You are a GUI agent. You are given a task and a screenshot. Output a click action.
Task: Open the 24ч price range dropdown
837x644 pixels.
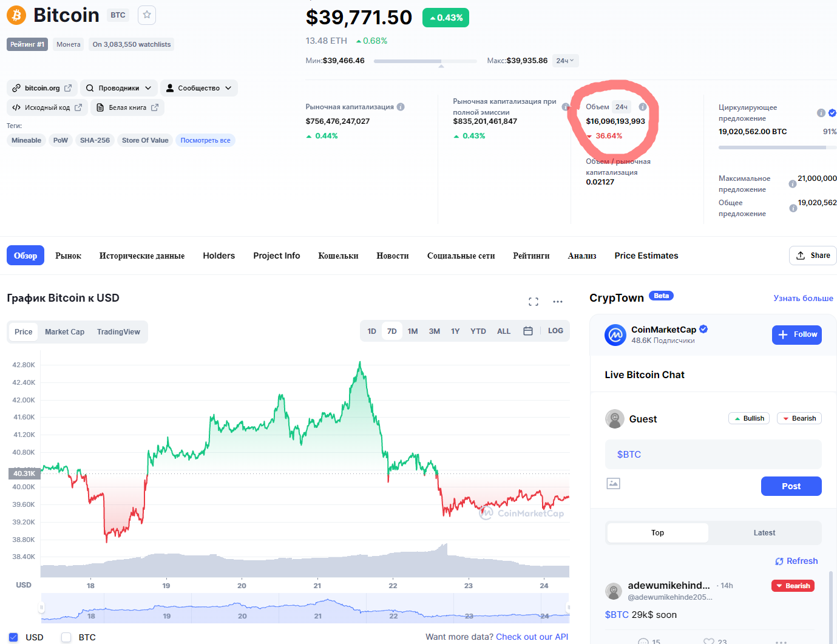tap(565, 61)
